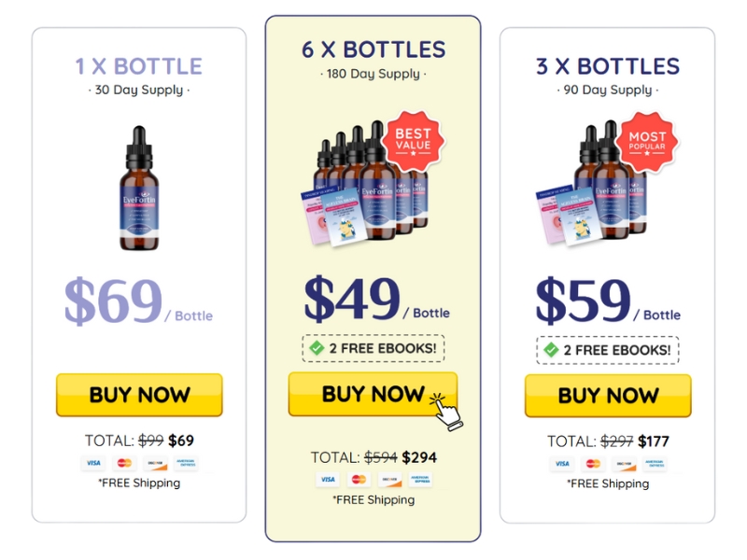Click the three bottles product image

click(592, 183)
